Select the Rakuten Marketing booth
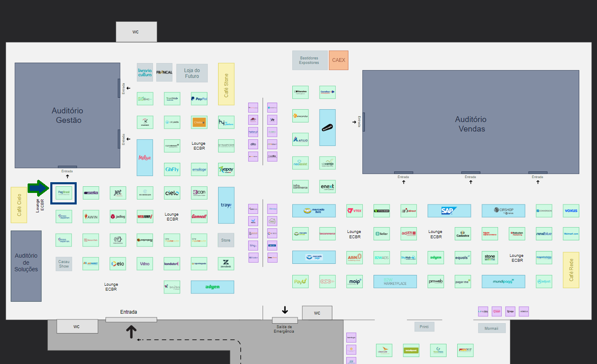Image resolution: width=597 pixels, height=364 pixels. 517,234
